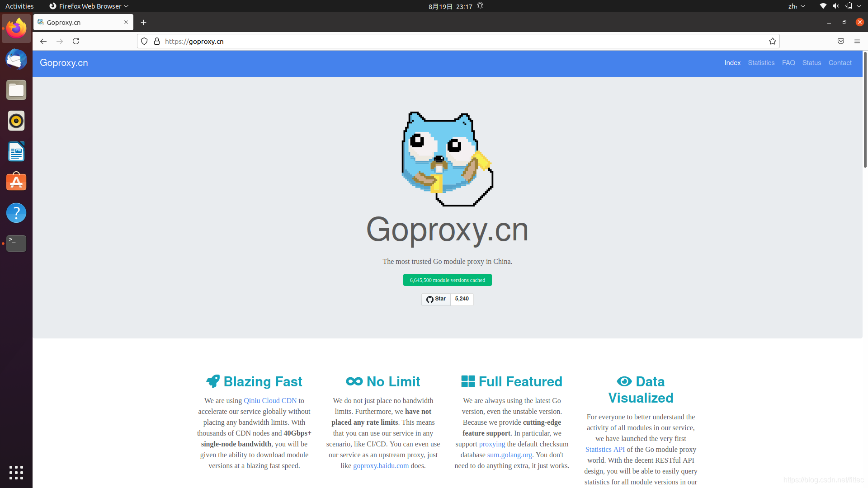Toggle the notification bell icon in taskbar
The width and height of the screenshot is (868, 488).
[481, 6]
